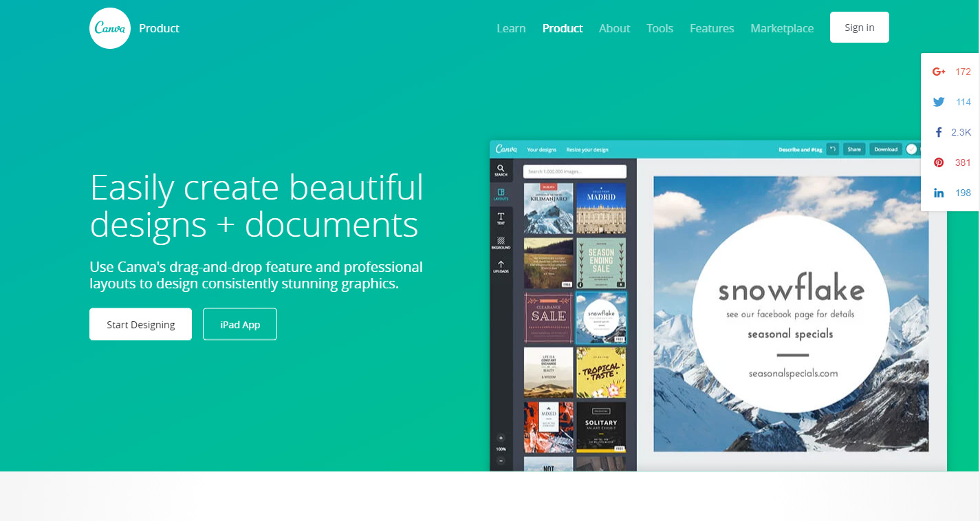The image size is (980, 521).
Task: Select the Search tool in editor preview sidebar
Action: [501, 170]
